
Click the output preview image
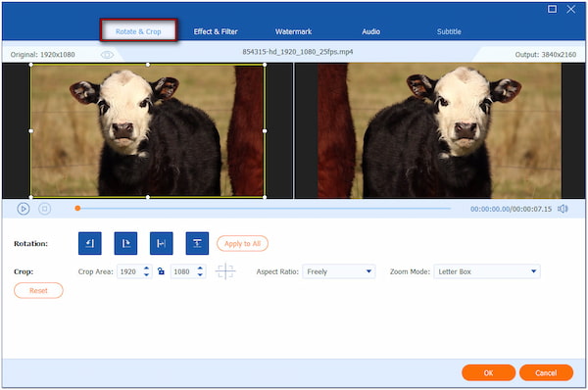click(x=439, y=130)
